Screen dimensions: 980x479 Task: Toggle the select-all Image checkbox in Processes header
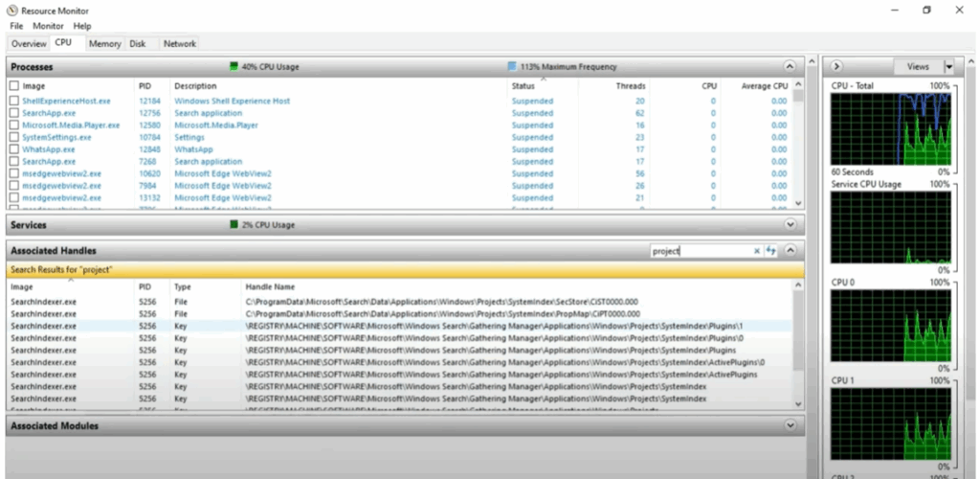coord(14,86)
